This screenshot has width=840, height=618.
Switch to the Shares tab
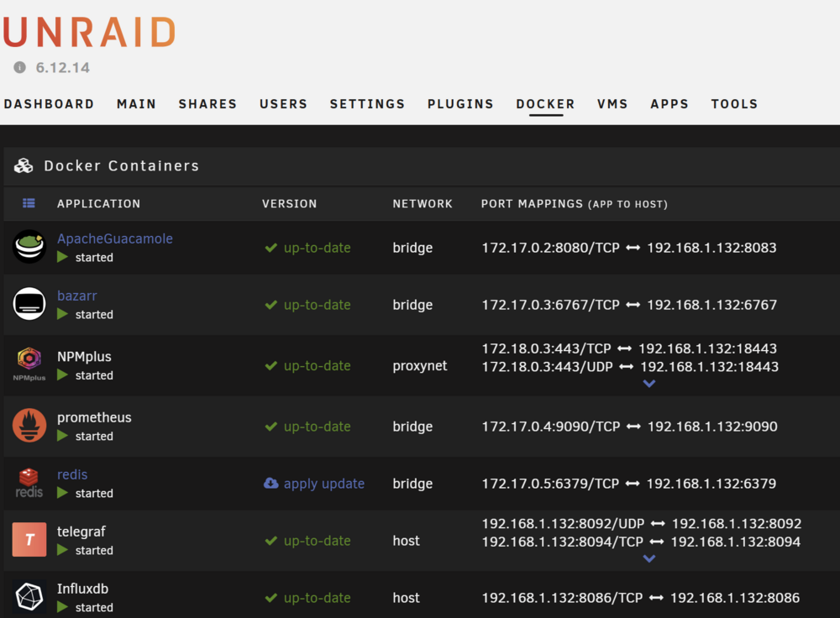click(x=207, y=104)
